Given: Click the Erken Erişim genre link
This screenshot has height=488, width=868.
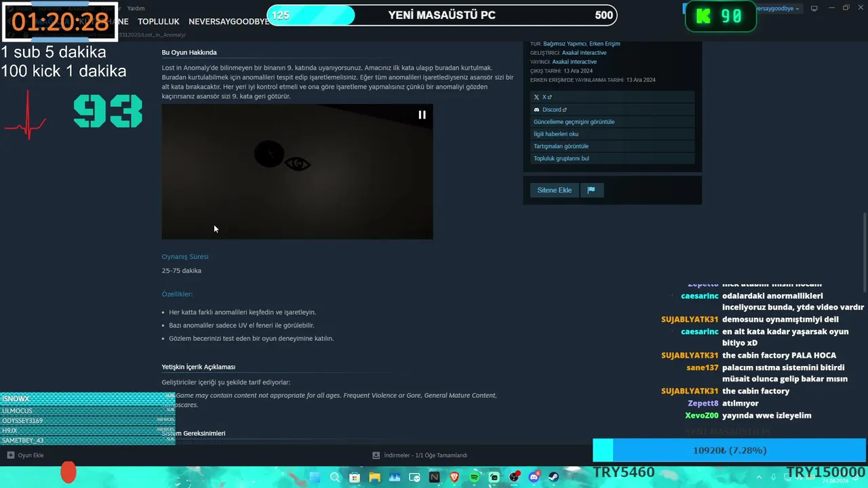Looking at the screenshot, I should [605, 44].
